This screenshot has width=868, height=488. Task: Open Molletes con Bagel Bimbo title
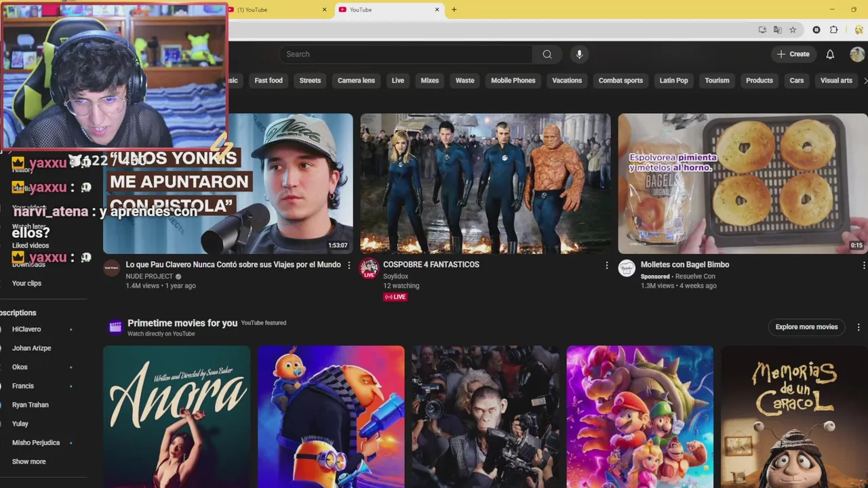685,265
